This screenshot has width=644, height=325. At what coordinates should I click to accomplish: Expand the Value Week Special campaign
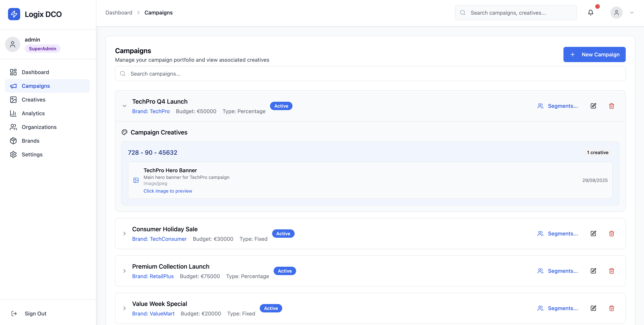124,308
